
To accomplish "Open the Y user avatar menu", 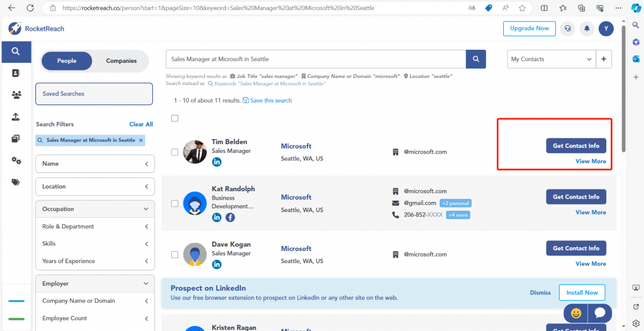I will tap(606, 28).
